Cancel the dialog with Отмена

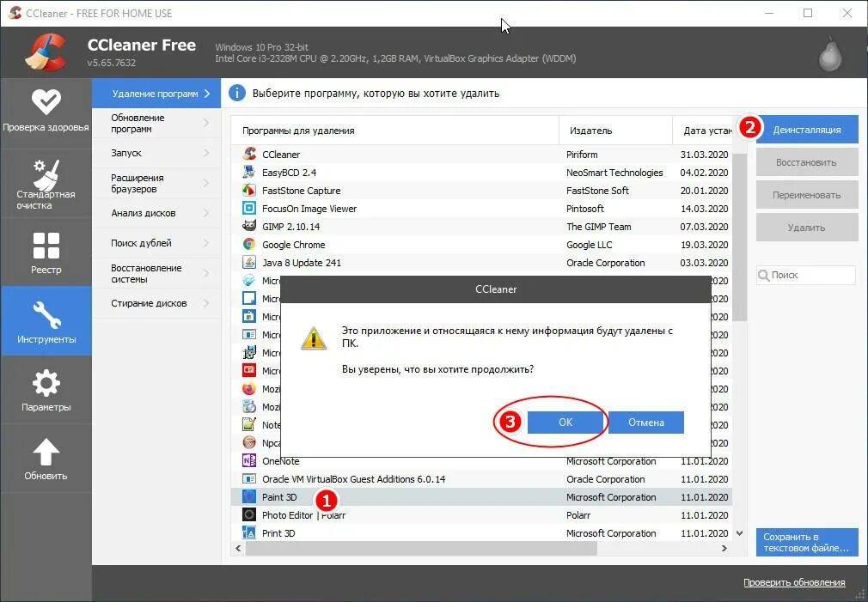(646, 423)
